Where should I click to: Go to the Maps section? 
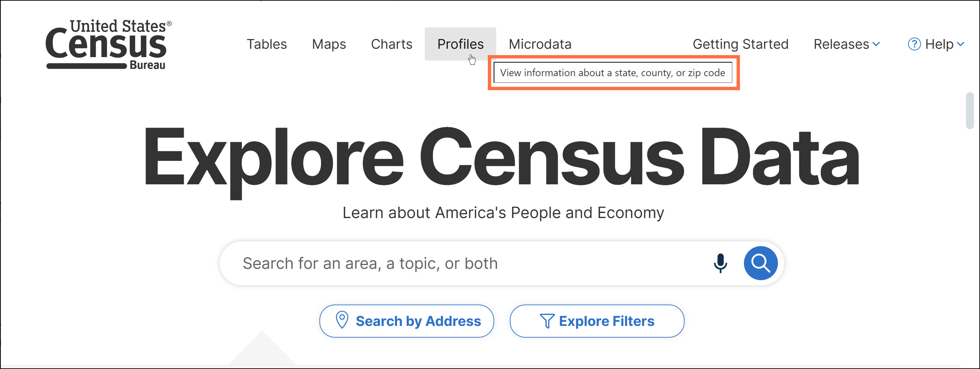[x=329, y=44]
